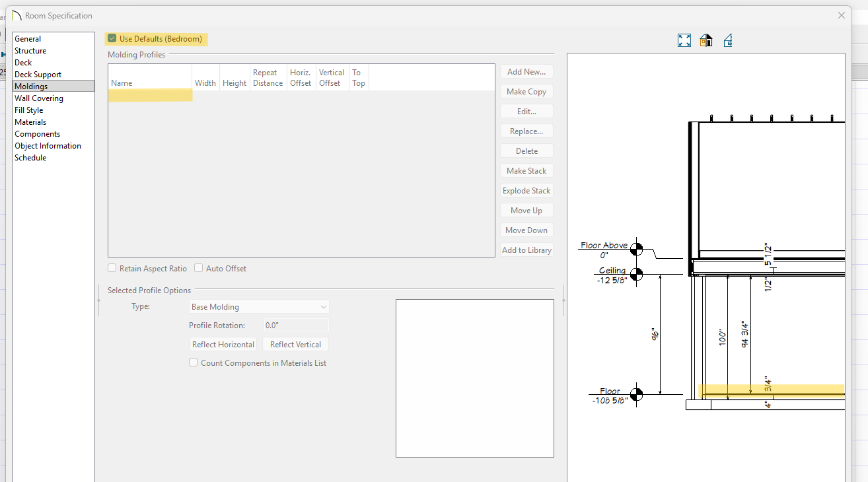Check Count Components in Materials List

coord(194,362)
